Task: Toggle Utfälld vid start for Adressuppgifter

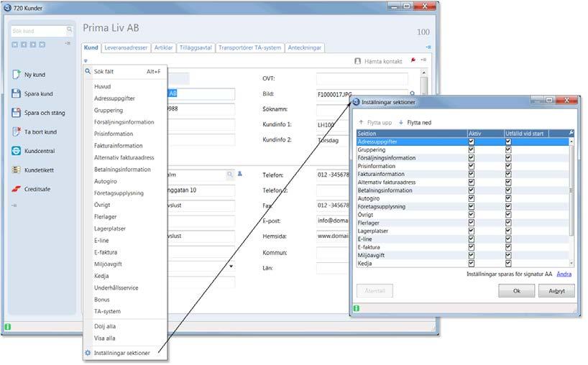Action: tap(508, 142)
